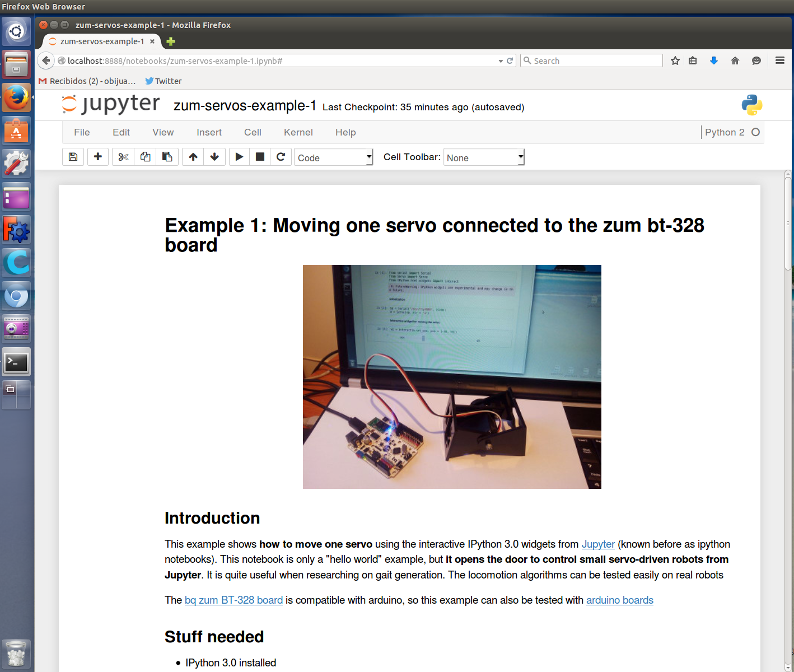Click the Last Checkpoint autosaved text

coord(423,107)
